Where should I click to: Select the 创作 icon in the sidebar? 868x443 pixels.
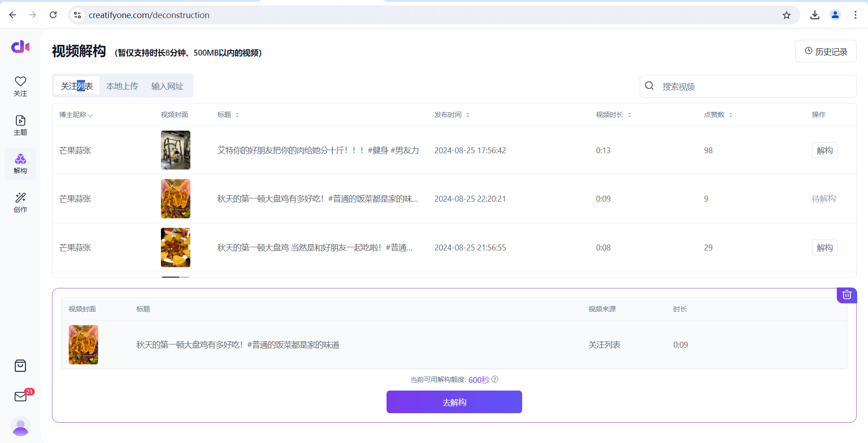point(20,202)
